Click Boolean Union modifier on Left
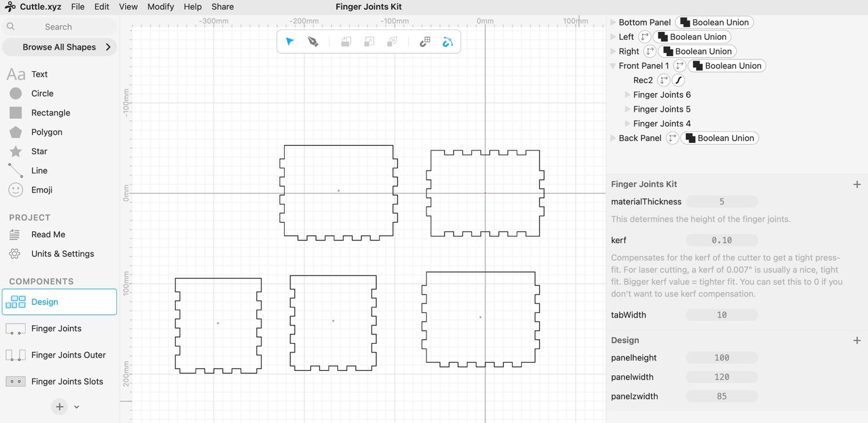 [x=692, y=36]
